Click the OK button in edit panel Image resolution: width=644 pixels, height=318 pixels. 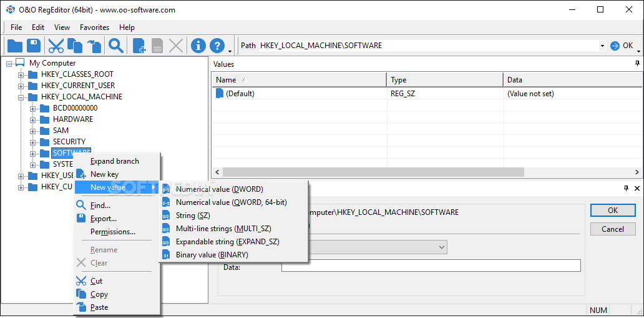(x=613, y=210)
